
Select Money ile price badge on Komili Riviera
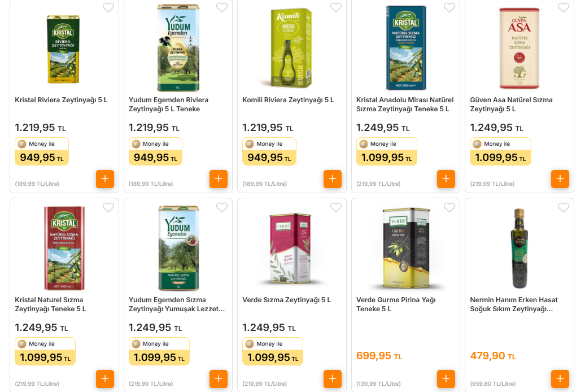tap(269, 151)
